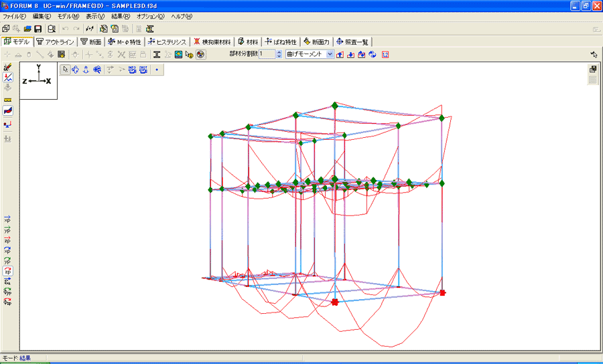Image resolution: width=603 pixels, height=364 pixels.
Task: Toggle the green φyp curvature button
Action: click(x=7, y=292)
